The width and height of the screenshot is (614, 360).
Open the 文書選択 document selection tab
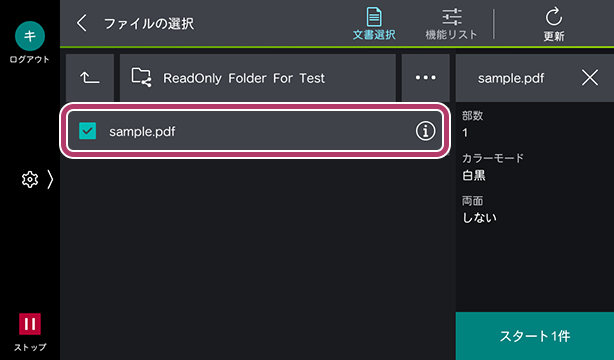374,24
